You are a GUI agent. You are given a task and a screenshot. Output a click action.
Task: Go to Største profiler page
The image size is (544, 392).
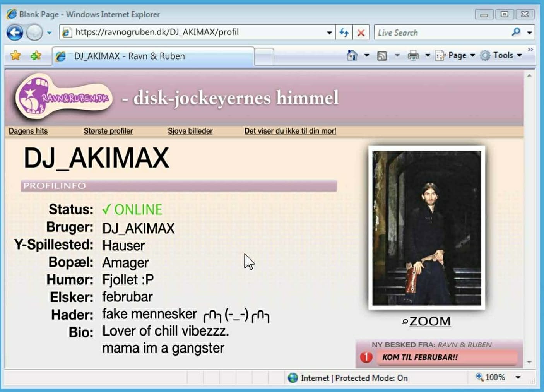pos(108,131)
